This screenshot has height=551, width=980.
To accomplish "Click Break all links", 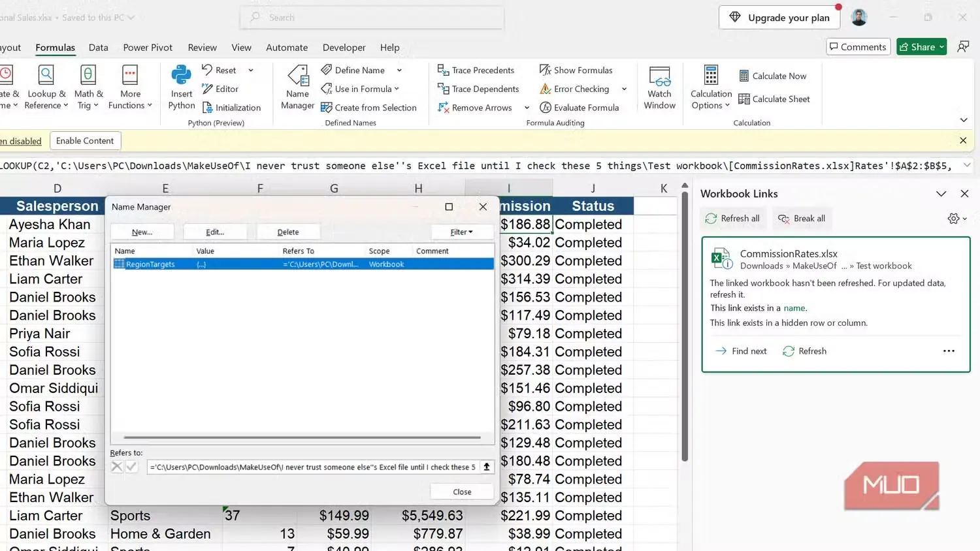I will click(802, 219).
